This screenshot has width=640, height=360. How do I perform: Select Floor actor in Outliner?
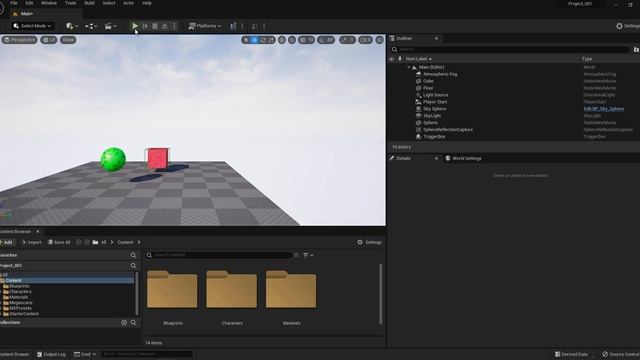pos(428,88)
